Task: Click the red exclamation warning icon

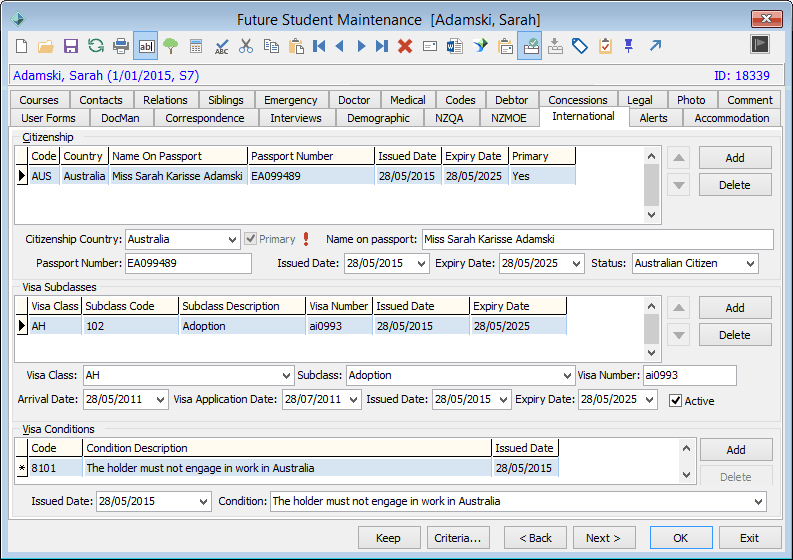Action: [x=306, y=239]
